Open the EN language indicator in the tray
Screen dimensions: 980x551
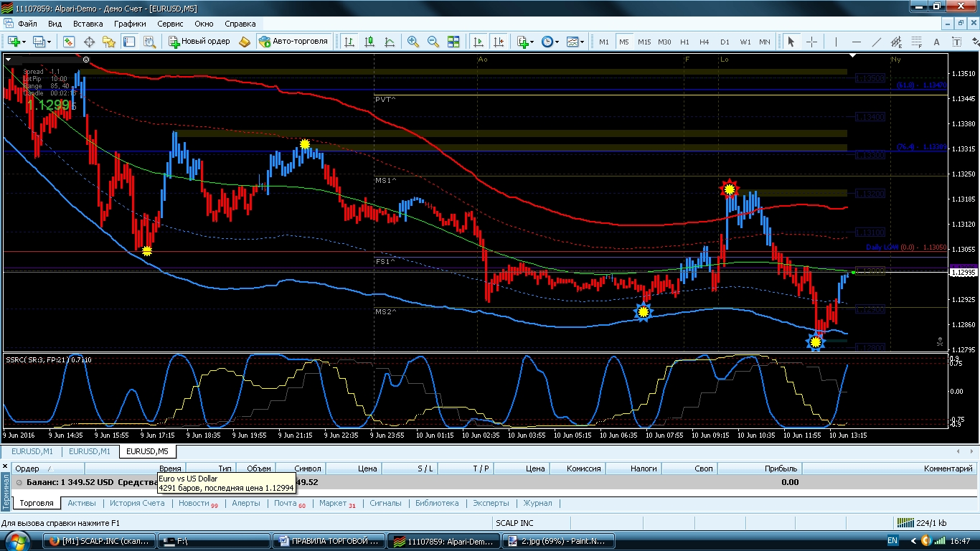(x=892, y=540)
